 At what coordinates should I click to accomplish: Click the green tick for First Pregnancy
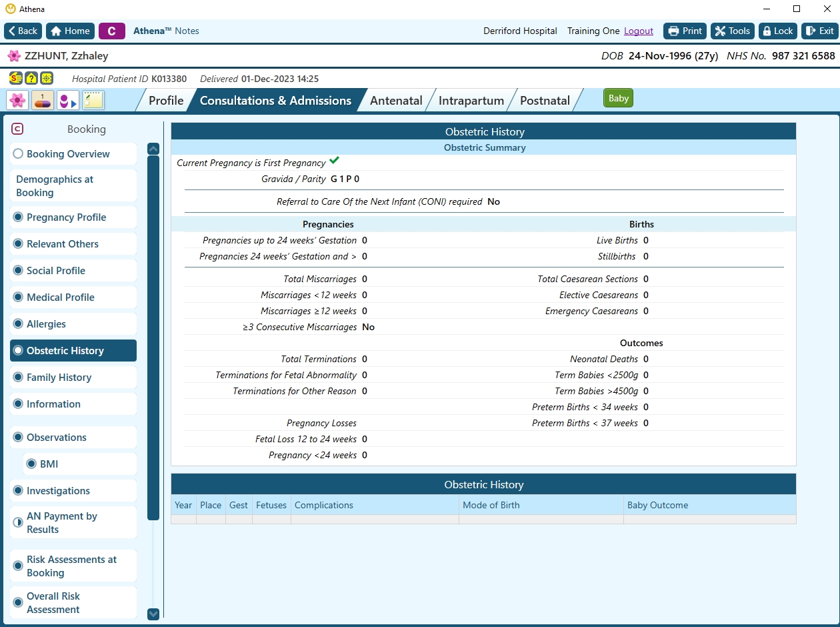[x=334, y=161]
